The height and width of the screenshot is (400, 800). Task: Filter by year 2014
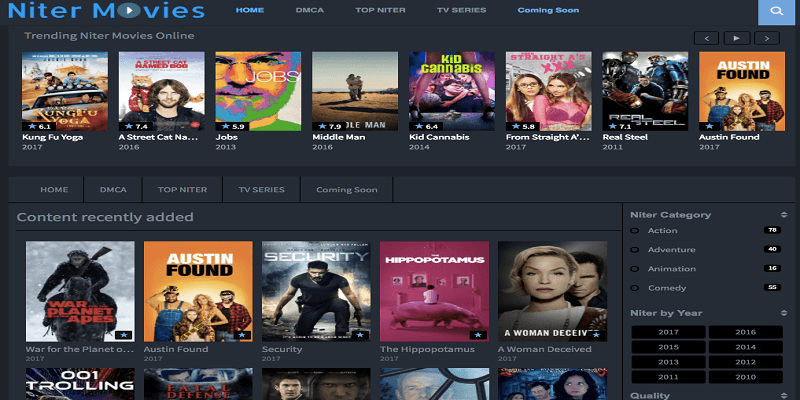pyautogui.click(x=745, y=347)
